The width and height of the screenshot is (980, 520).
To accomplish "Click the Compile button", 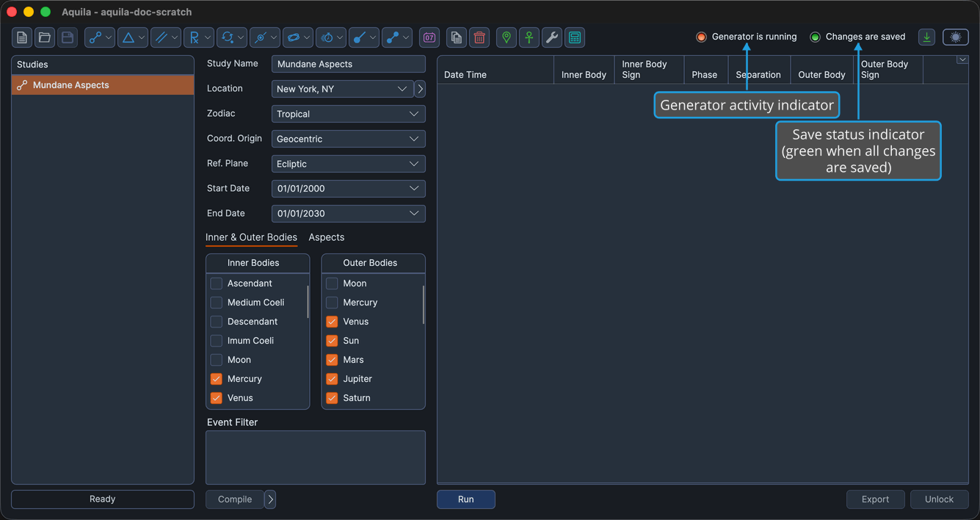I will coord(235,499).
